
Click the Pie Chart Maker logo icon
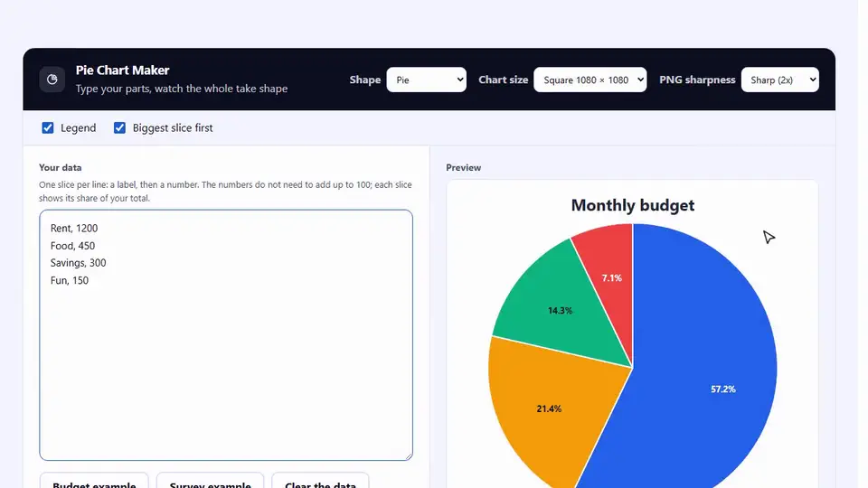[x=52, y=80]
